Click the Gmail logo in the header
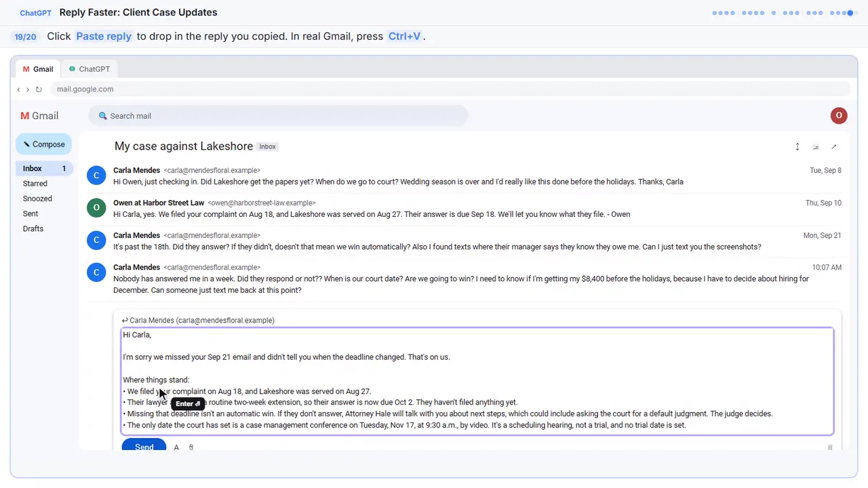The width and height of the screenshot is (868, 488). 39,116
